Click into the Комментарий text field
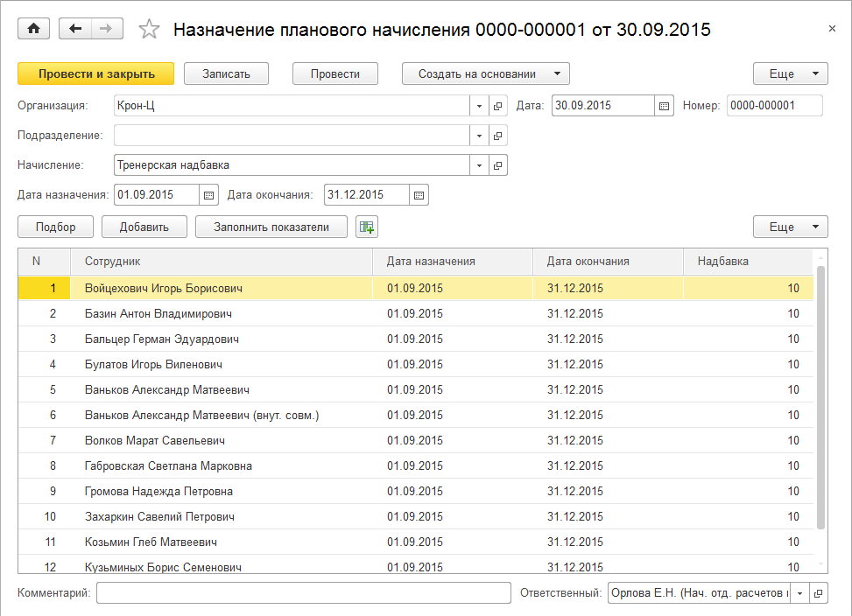852x616 pixels. 303,593
